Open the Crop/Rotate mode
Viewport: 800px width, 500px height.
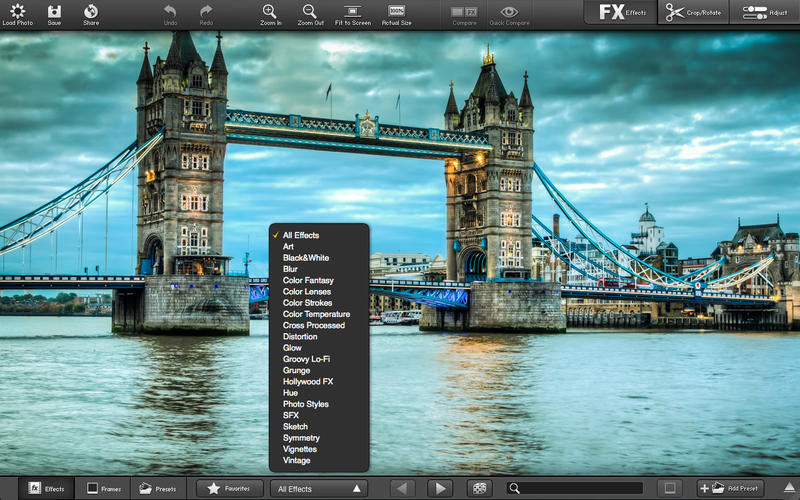[694, 13]
